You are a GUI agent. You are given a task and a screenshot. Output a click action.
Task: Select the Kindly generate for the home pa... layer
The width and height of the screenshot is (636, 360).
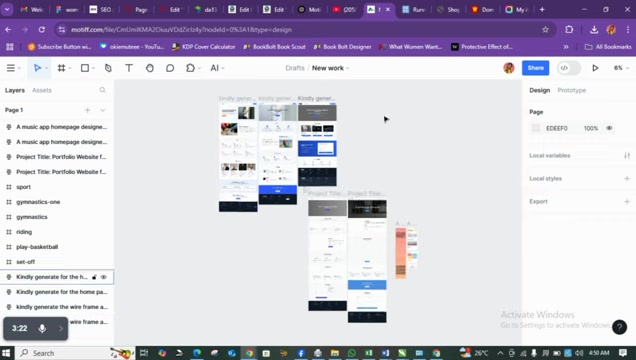point(57,292)
